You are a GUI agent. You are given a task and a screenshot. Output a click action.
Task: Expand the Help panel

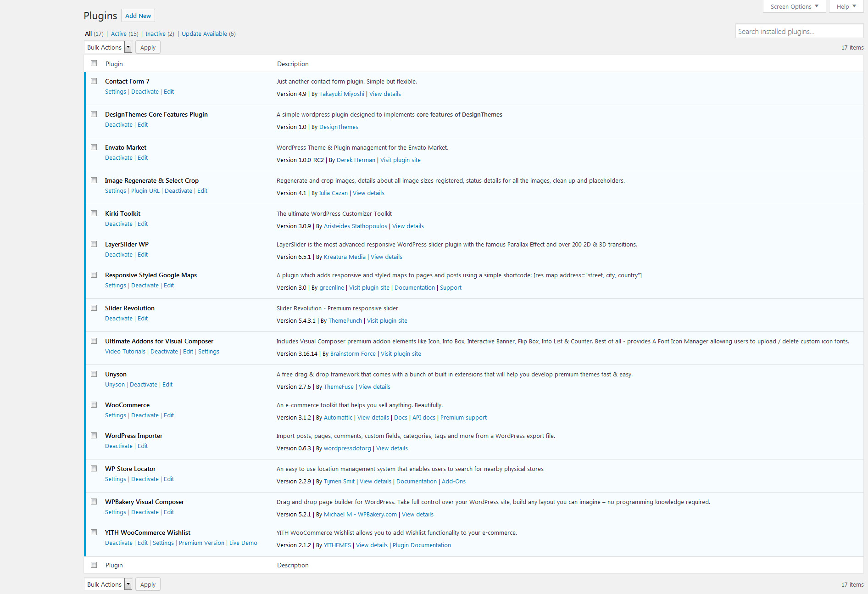click(x=846, y=6)
